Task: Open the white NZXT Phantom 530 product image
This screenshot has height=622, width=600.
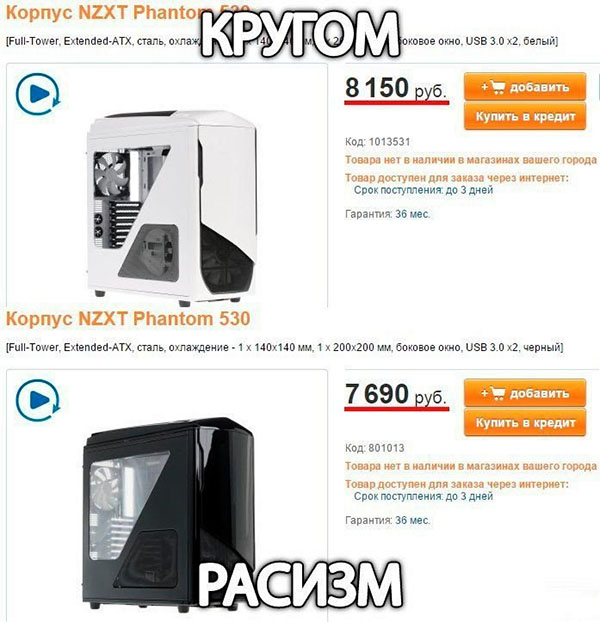Action: (171, 208)
